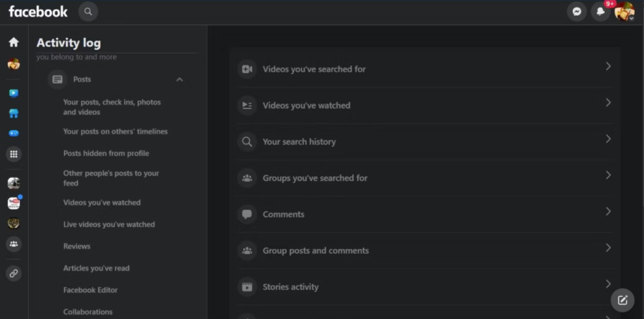Open the Marketplace storefront icon in sidebar
This screenshot has height=319, width=644.
click(x=14, y=113)
